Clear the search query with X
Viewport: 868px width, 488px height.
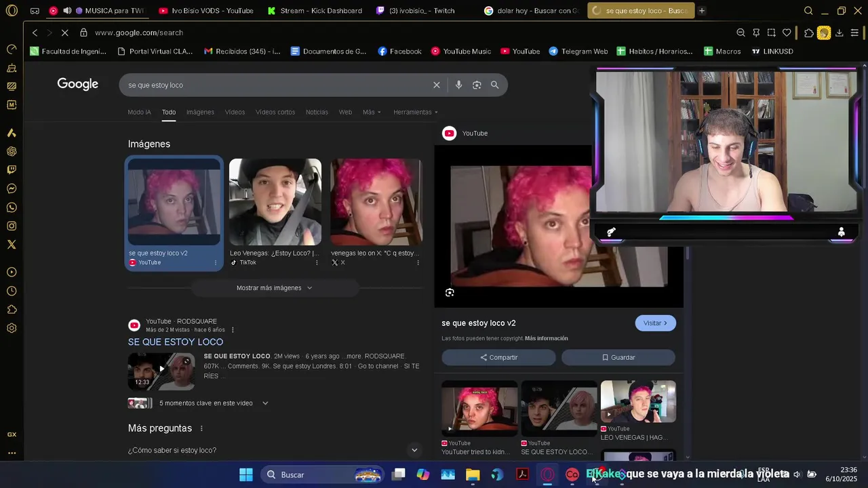437,85
